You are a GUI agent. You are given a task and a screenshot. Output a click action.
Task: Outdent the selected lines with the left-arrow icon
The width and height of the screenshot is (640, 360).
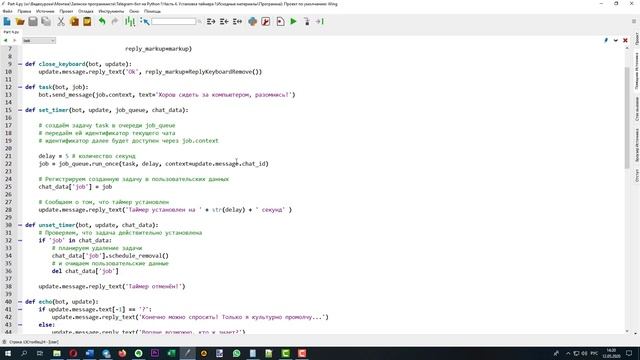(x=224, y=21)
